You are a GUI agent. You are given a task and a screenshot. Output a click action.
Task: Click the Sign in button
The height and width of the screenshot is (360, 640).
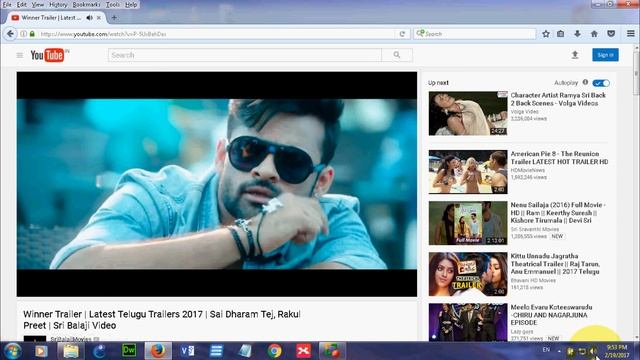[605, 55]
